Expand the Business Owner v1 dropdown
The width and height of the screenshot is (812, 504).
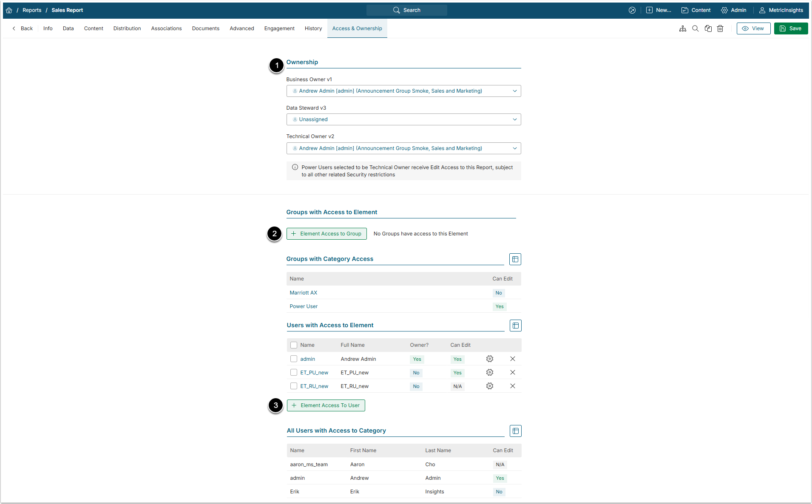(x=403, y=91)
